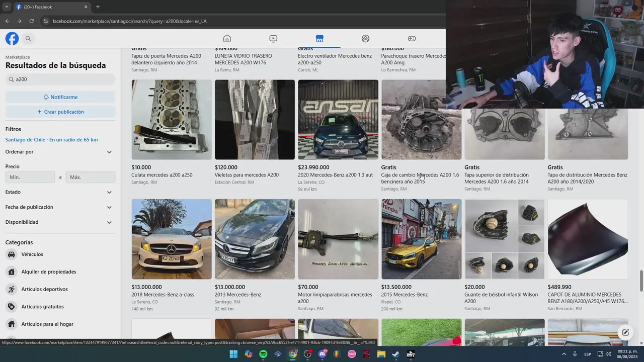
Task: Click the Artículos deportivos category icon
Action: pyautogui.click(x=11, y=289)
